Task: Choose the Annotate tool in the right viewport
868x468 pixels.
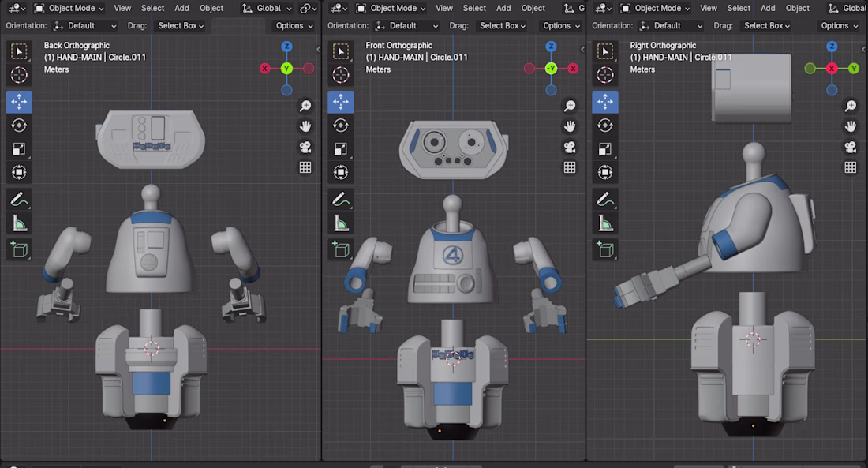Action: coord(605,199)
